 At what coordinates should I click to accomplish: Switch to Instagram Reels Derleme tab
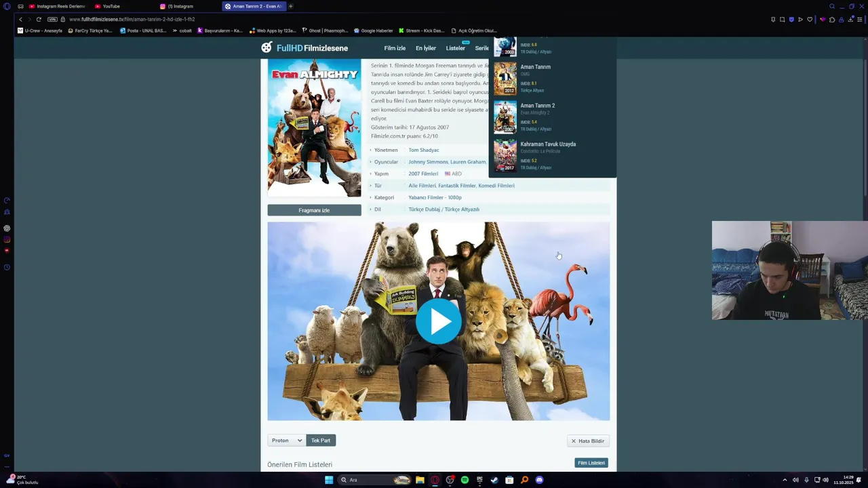point(57,6)
